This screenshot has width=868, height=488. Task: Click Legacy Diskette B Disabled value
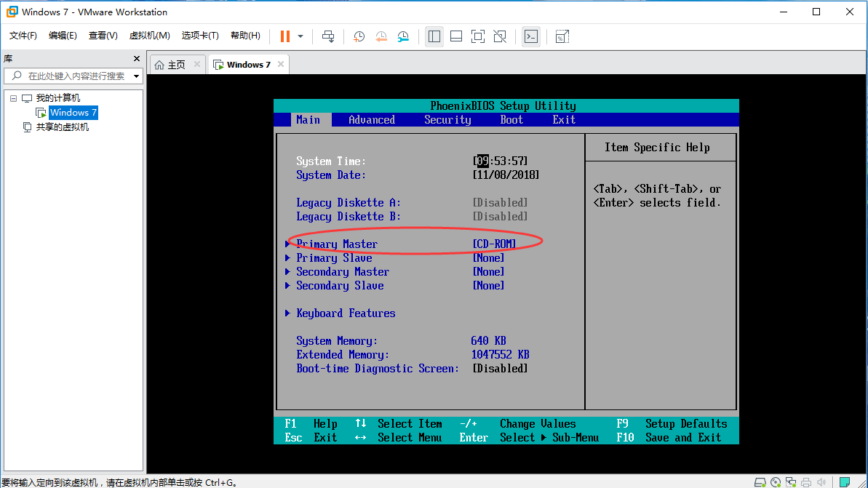(x=500, y=216)
